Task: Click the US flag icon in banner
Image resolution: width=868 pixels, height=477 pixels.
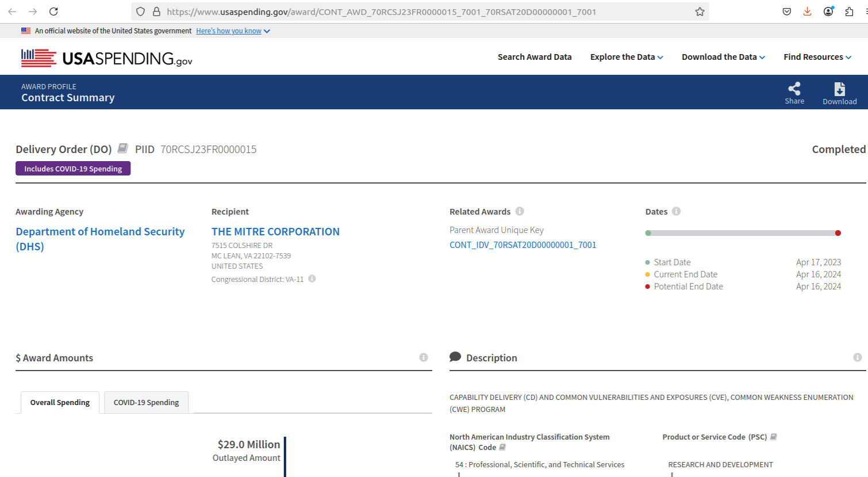Action: click(x=26, y=30)
